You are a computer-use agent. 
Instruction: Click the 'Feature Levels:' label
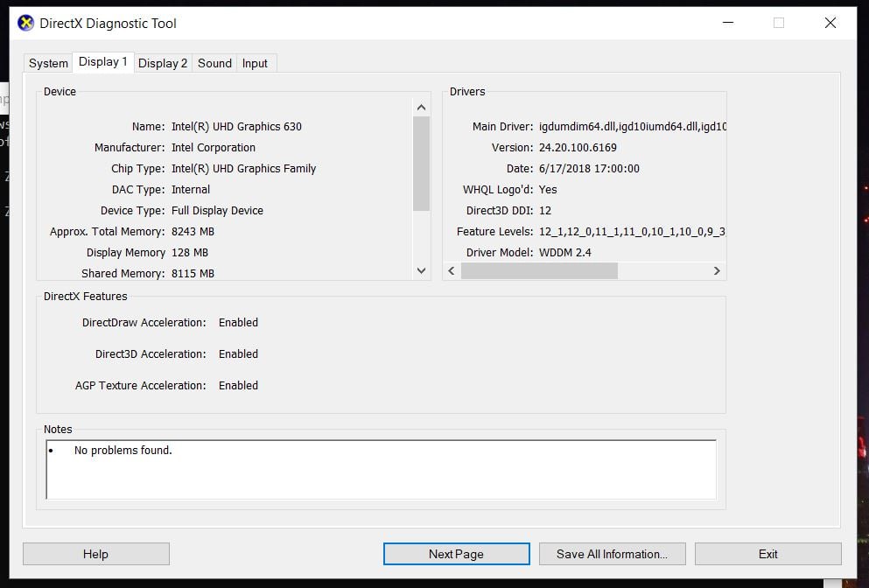click(495, 232)
